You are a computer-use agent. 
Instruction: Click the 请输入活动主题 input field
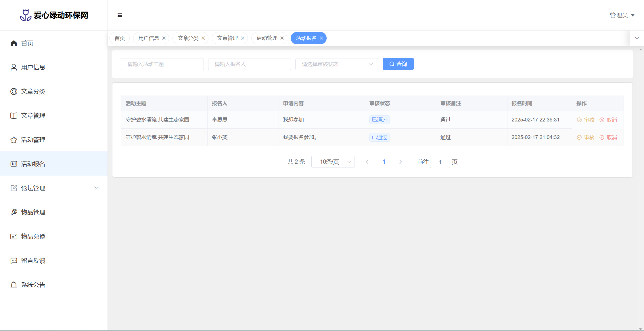[162, 64]
